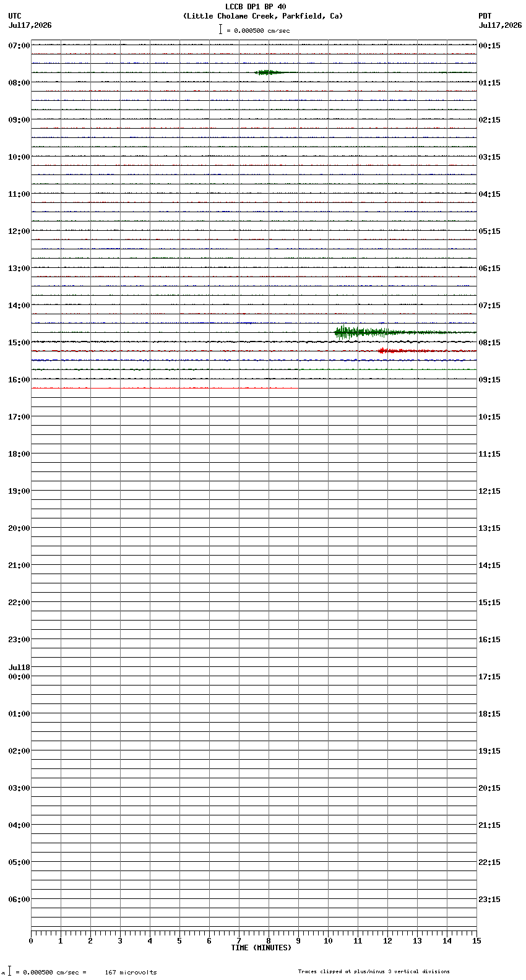Click the top scale legend '= 0.000500 cm/sec'
Screen dimensions: 526x980
pos(258,30)
